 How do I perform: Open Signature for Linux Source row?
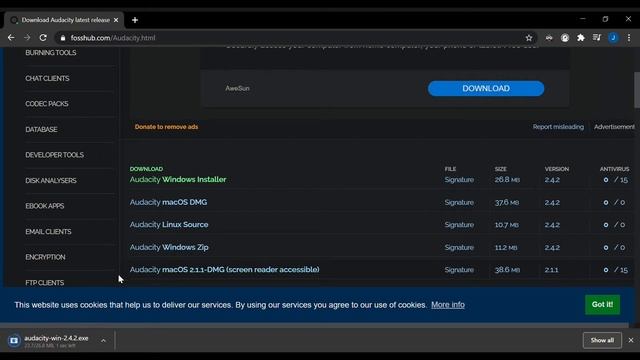[x=459, y=225]
